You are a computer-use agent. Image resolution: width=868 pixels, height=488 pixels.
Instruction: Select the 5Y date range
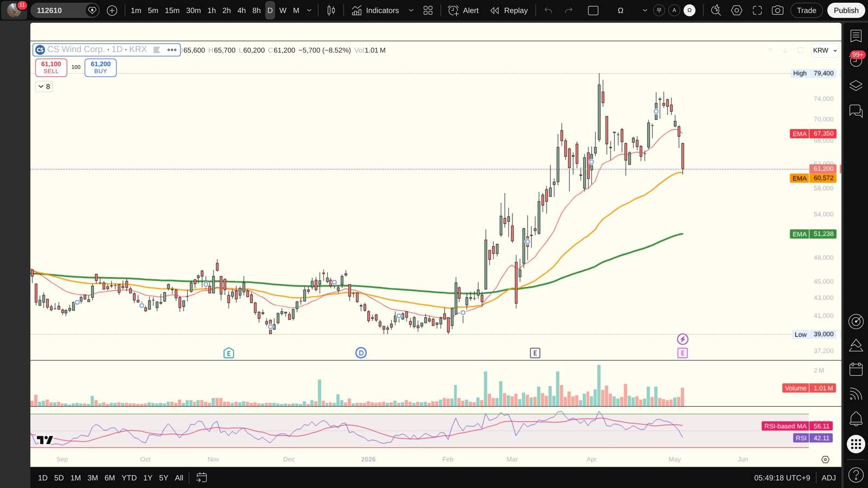(x=163, y=478)
